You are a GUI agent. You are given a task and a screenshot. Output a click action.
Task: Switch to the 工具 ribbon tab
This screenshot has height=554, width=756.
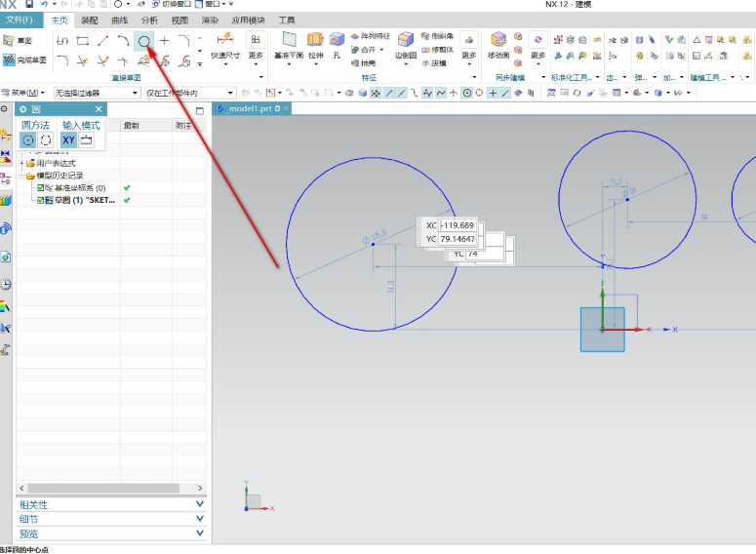287,20
